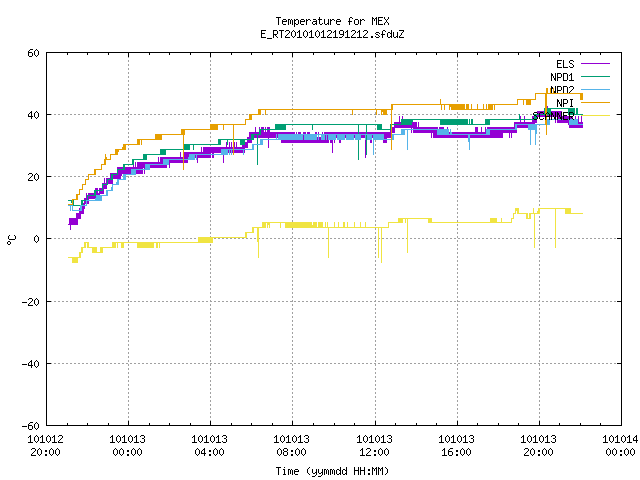Click the y-axis tick label 0

click(37, 239)
